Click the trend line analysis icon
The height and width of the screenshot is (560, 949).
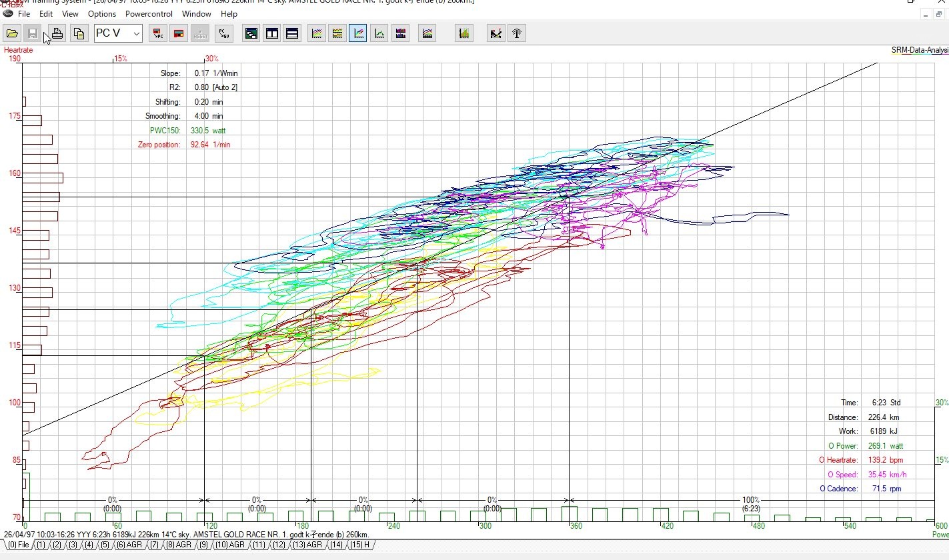click(x=496, y=33)
